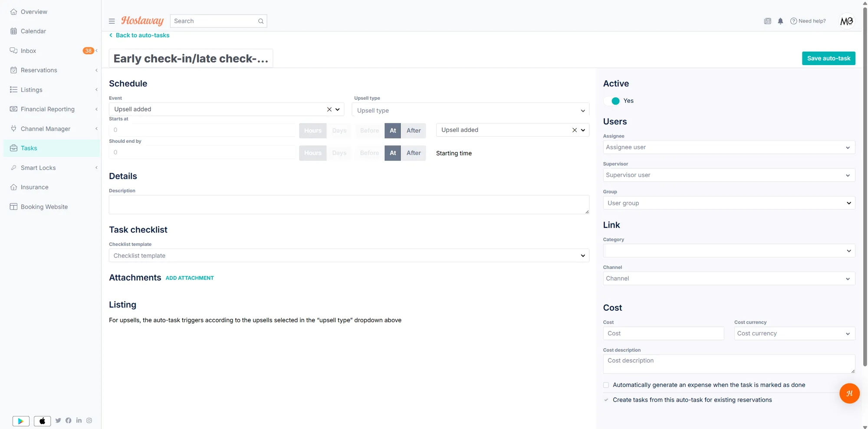Viewport: 868px width, 429px height.
Task: Click the Description text area
Action: (x=349, y=204)
